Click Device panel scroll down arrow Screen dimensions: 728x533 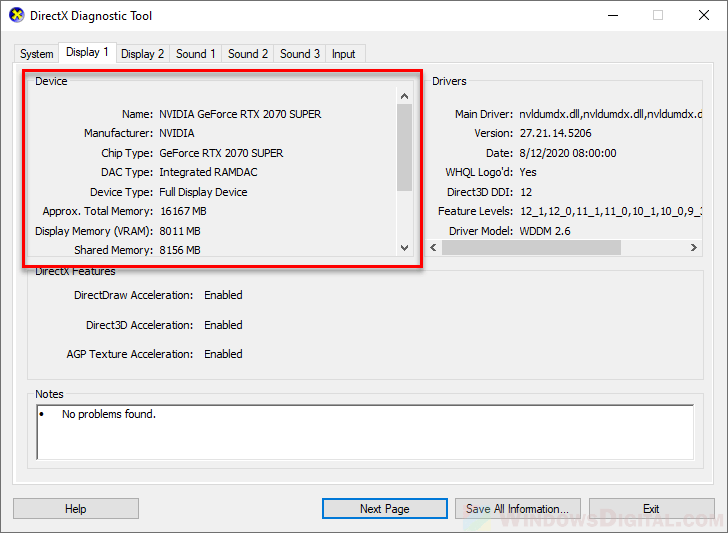point(404,248)
